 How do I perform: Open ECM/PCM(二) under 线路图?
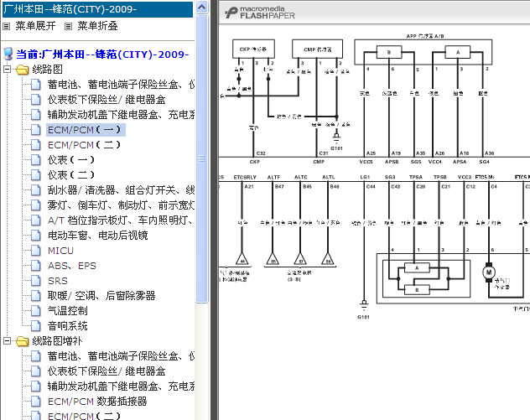coord(84,145)
